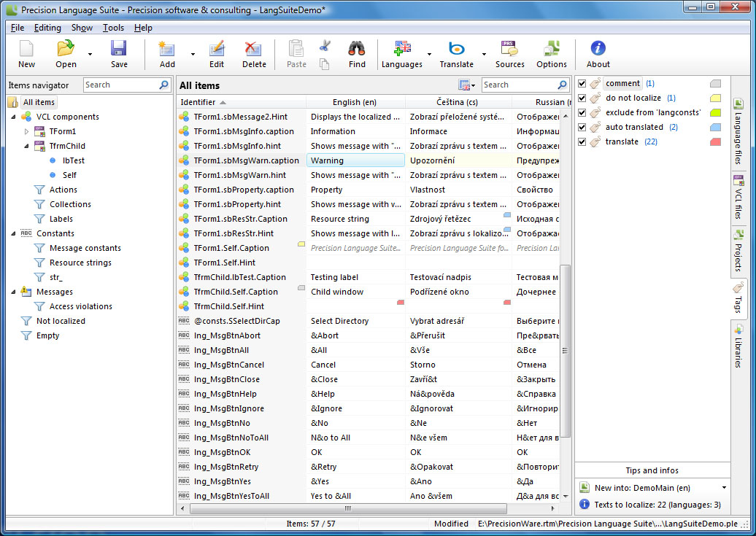Click the info icon by Texts to localize
756x536 pixels.
pyautogui.click(x=585, y=504)
